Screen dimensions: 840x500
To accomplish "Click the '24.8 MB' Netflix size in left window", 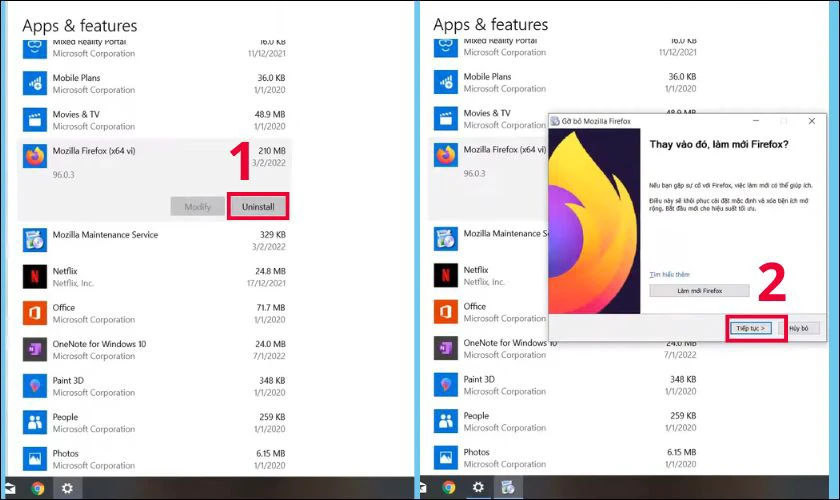I will [270, 271].
